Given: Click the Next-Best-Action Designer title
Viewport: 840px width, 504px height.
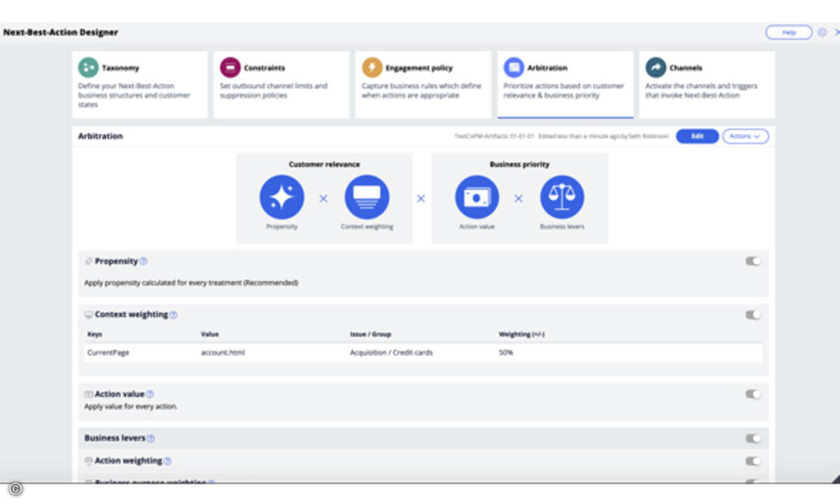Looking at the screenshot, I should [x=60, y=32].
